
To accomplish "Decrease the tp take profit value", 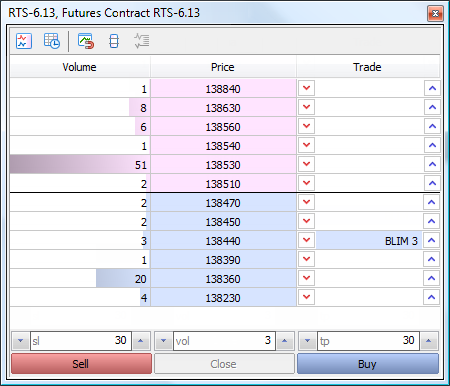I will pos(308,341).
